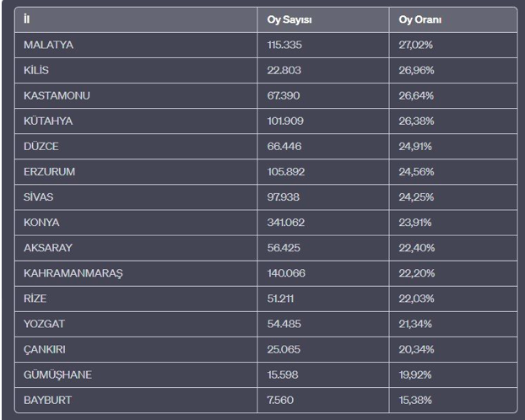Select the KAHRAMANMARAŞ province cell
The height and width of the screenshot is (420, 525).
tap(73, 273)
